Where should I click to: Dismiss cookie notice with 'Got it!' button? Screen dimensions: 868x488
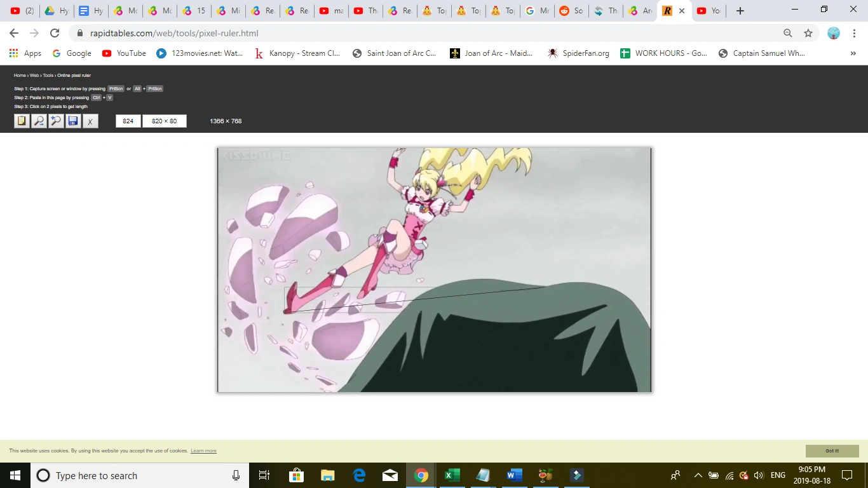832,451
